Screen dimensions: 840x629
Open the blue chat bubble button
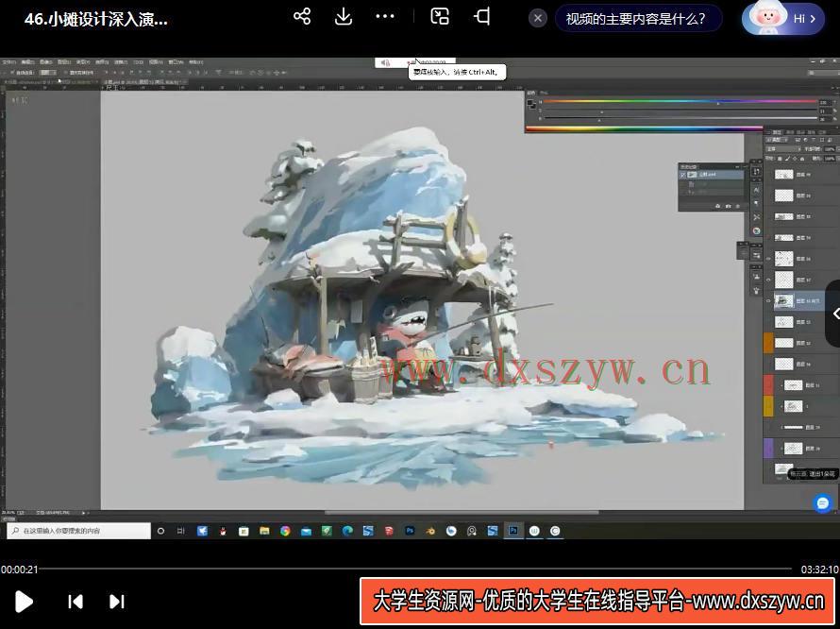(822, 503)
